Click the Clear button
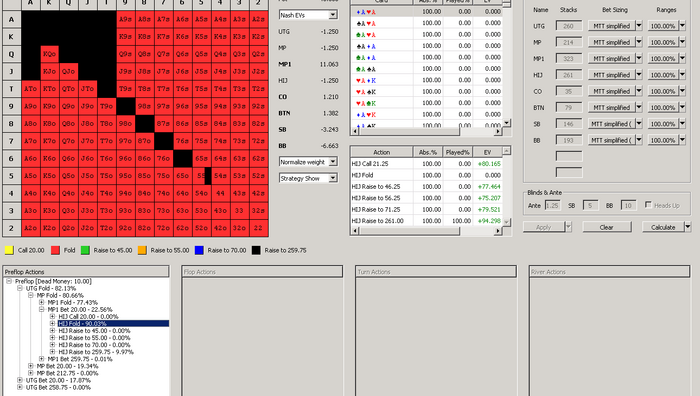 click(606, 227)
